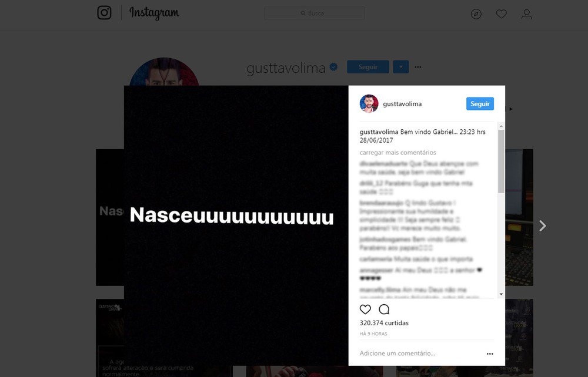Load more comments via carregar mais comentários
The width and height of the screenshot is (588, 377).
[397, 152]
